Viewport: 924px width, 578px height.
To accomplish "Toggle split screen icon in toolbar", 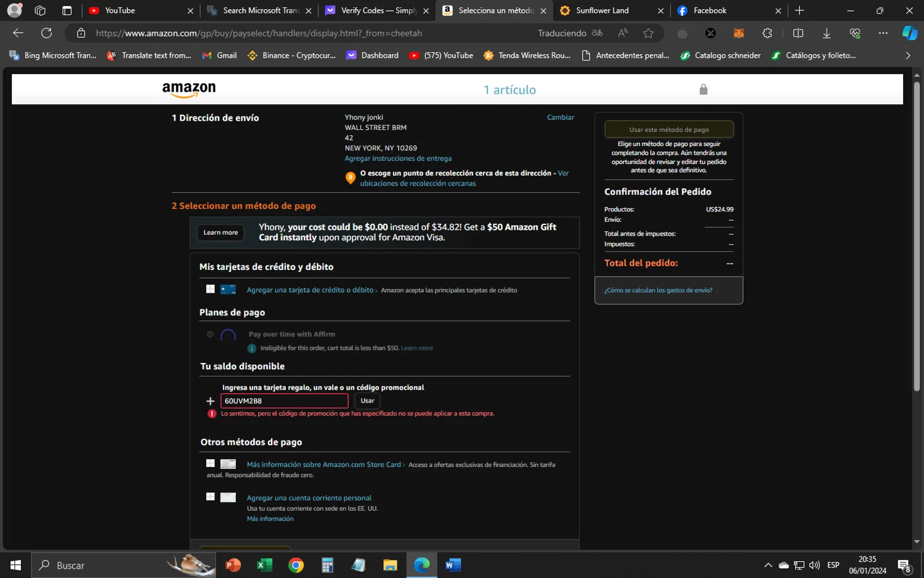I will point(798,33).
